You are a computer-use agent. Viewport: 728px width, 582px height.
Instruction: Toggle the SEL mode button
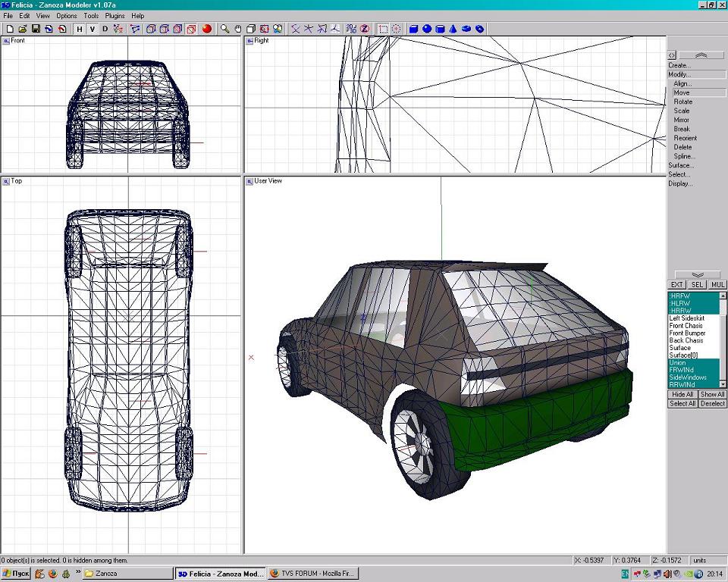[697, 285]
